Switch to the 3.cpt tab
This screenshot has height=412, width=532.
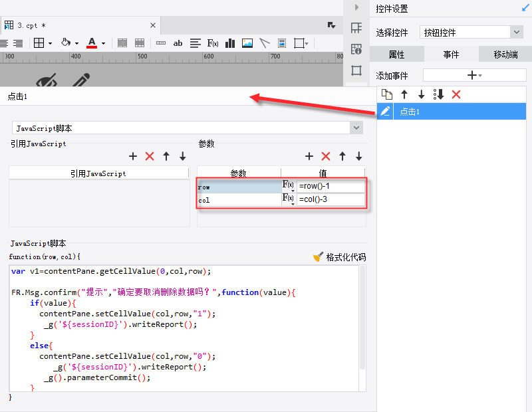point(80,25)
